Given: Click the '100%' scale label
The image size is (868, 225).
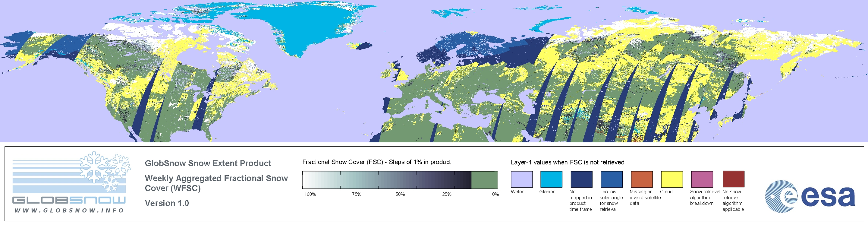Looking at the screenshot, I should [x=310, y=194].
